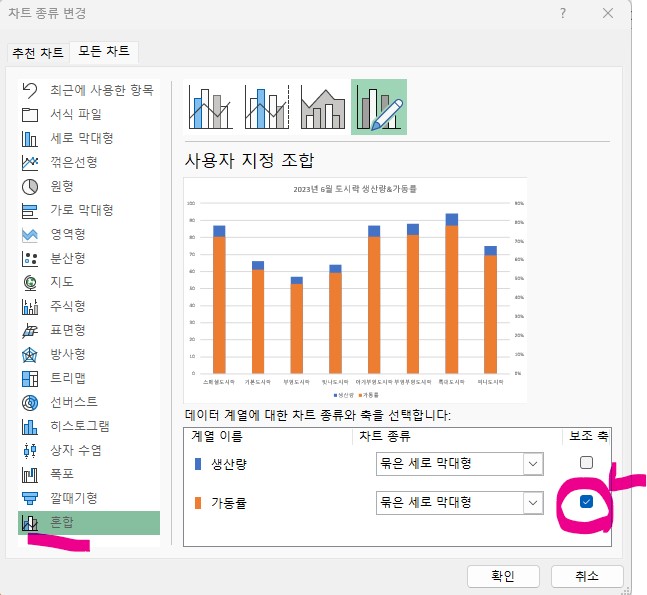Select 히스토그램 category label
This screenshot has height=595, width=647.
coord(80,426)
